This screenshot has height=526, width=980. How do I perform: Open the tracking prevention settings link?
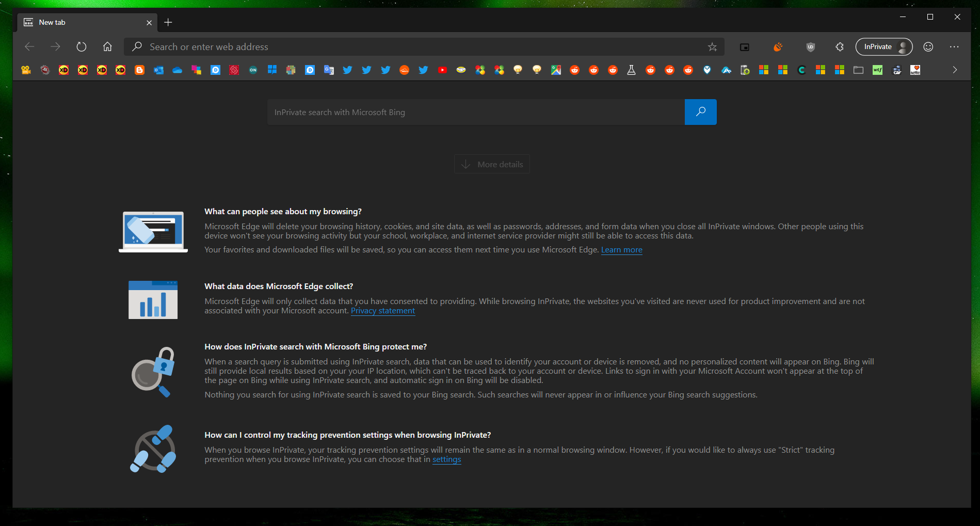click(x=447, y=459)
